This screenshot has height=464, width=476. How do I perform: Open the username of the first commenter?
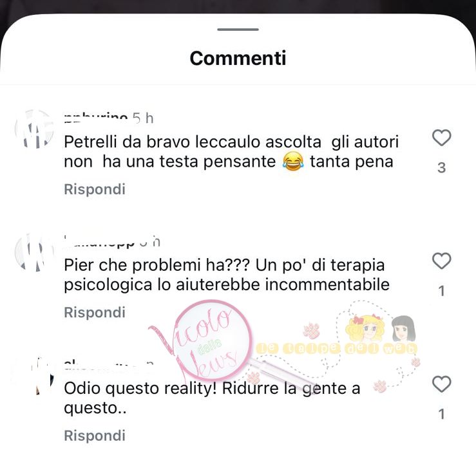(x=95, y=118)
